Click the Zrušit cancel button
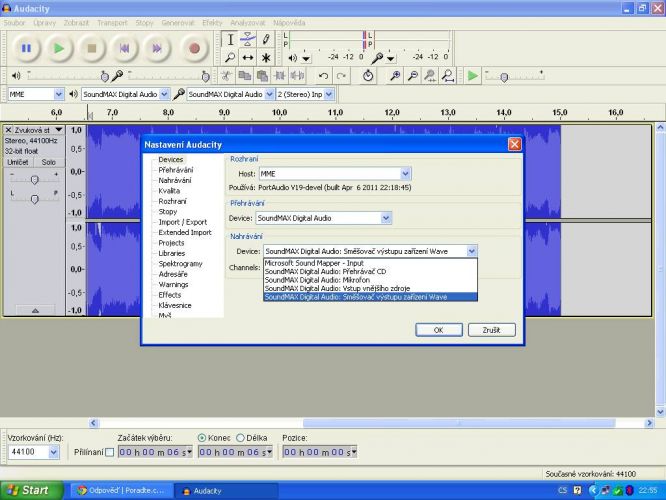 (x=491, y=330)
